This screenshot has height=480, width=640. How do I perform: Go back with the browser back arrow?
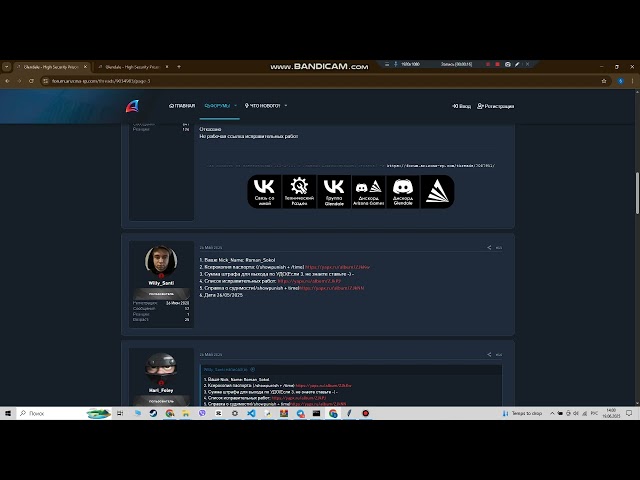pyautogui.click(x=7, y=81)
